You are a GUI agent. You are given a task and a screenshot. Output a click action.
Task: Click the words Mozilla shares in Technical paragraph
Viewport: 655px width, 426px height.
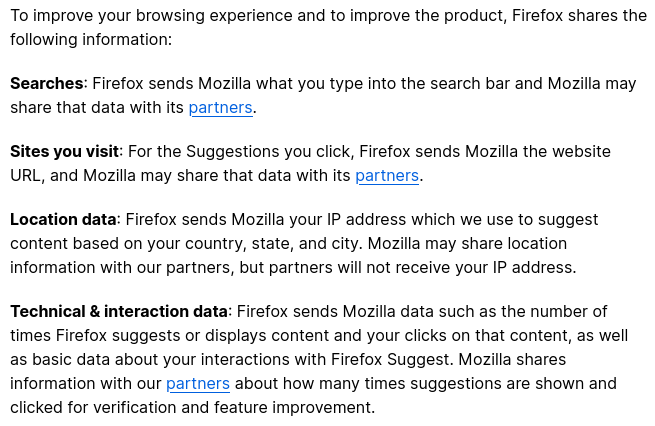pyautogui.click(x=512, y=360)
